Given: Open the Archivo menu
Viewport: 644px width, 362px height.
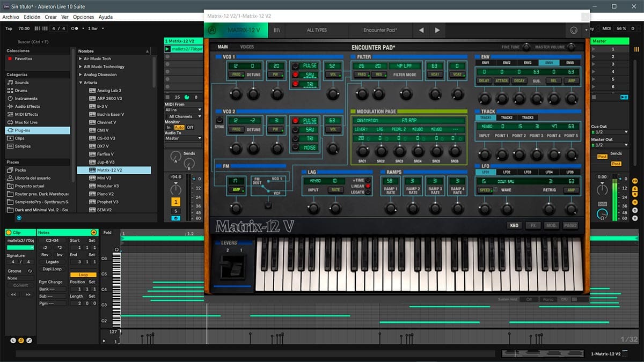Looking at the screenshot, I should 11,17.
